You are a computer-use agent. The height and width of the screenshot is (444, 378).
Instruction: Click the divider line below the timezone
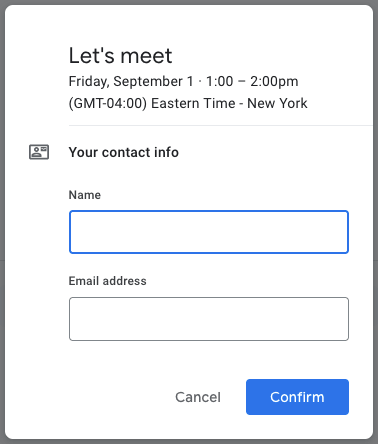click(x=221, y=126)
